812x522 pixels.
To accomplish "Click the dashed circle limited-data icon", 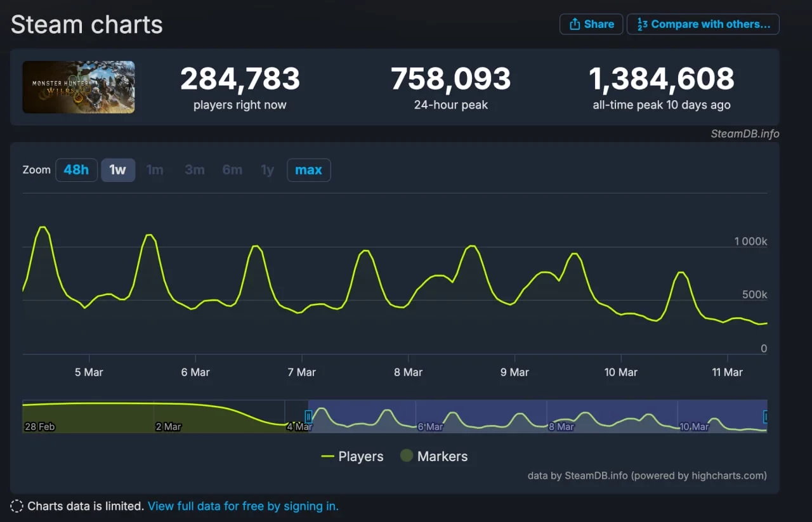I will click(x=17, y=506).
